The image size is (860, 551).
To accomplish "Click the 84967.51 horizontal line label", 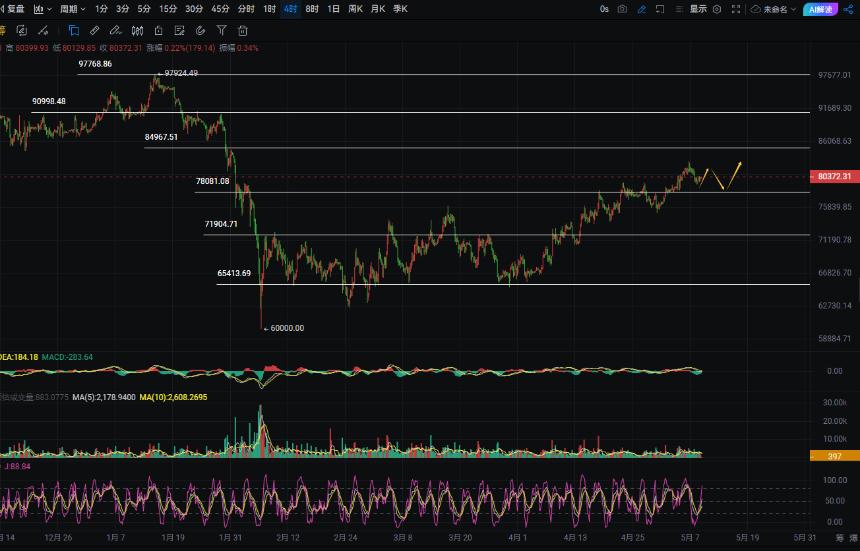I will click(x=161, y=137).
